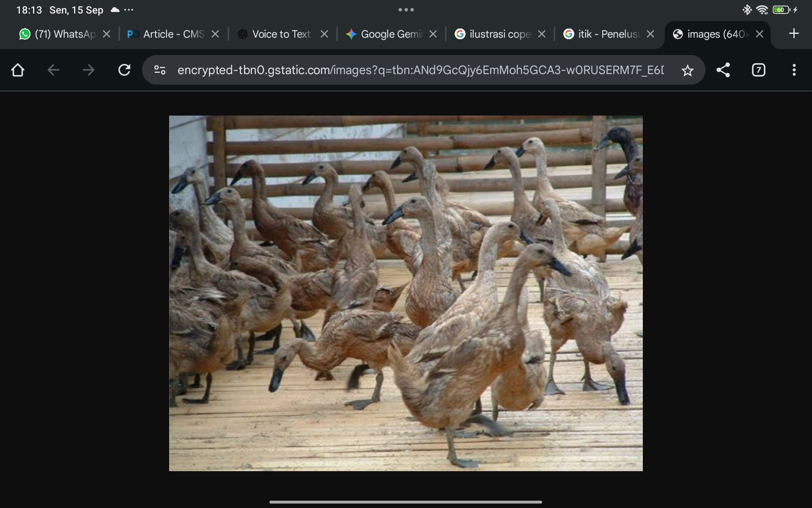Switch to the Google Gemini tab
The height and width of the screenshot is (508, 812).
click(x=387, y=34)
